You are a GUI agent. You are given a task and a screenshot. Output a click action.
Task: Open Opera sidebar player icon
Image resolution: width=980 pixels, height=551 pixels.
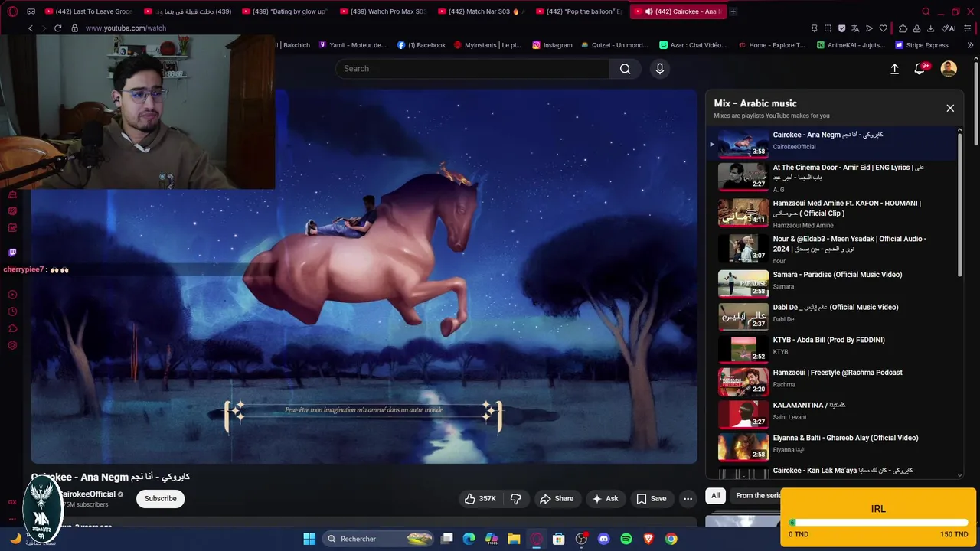tap(12, 295)
